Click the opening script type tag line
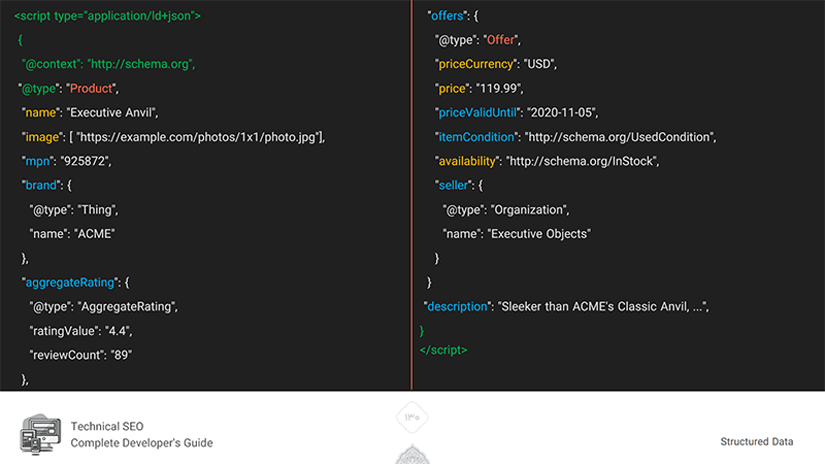The height and width of the screenshot is (464, 825). (x=107, y=16)
